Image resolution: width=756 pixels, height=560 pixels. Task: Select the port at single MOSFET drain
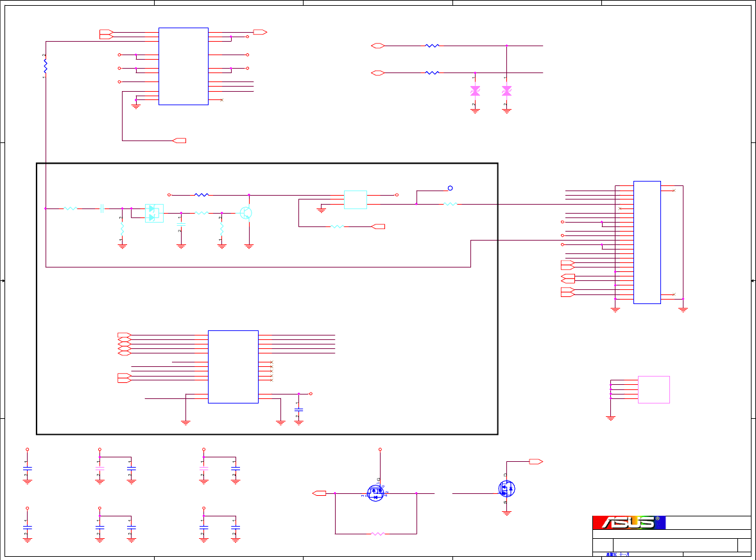point(536,462)
